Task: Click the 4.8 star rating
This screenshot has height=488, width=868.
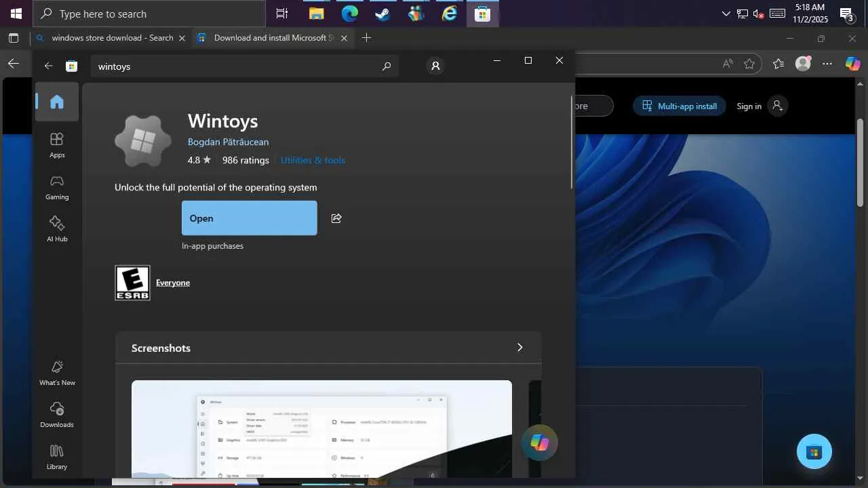Action: pos(199,160)
